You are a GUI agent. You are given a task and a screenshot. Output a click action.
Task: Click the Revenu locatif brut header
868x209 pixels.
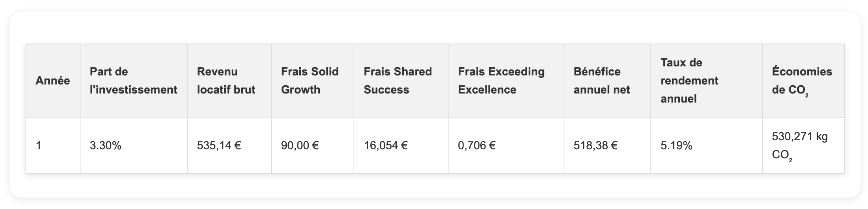(226, 81)
